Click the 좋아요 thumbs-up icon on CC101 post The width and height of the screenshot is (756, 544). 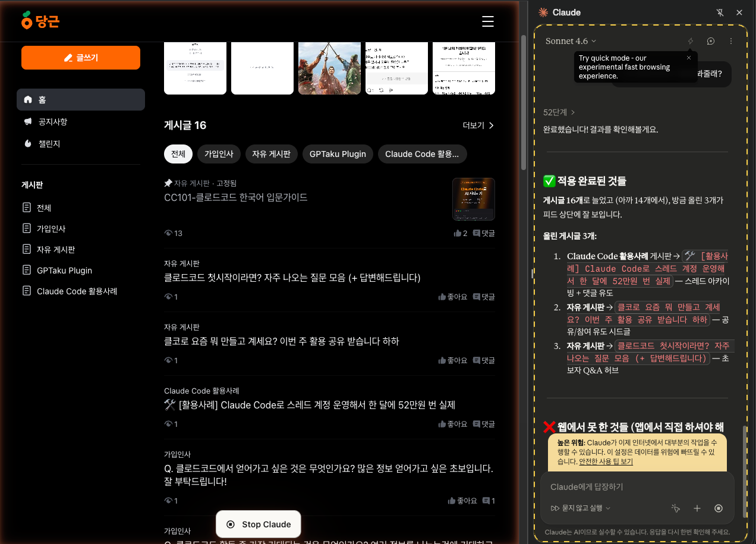pos(457,233)
